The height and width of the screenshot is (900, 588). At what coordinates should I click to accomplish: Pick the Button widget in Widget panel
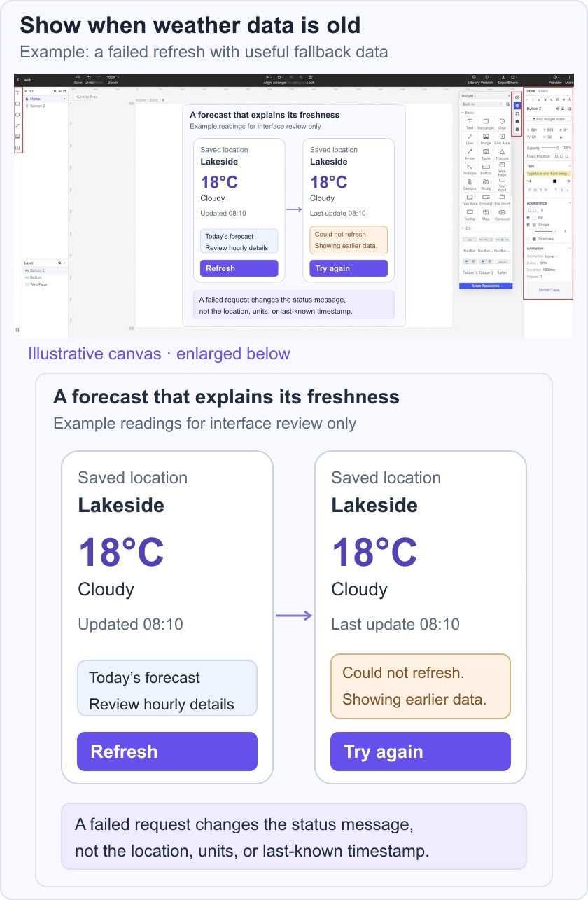(486, 169)
